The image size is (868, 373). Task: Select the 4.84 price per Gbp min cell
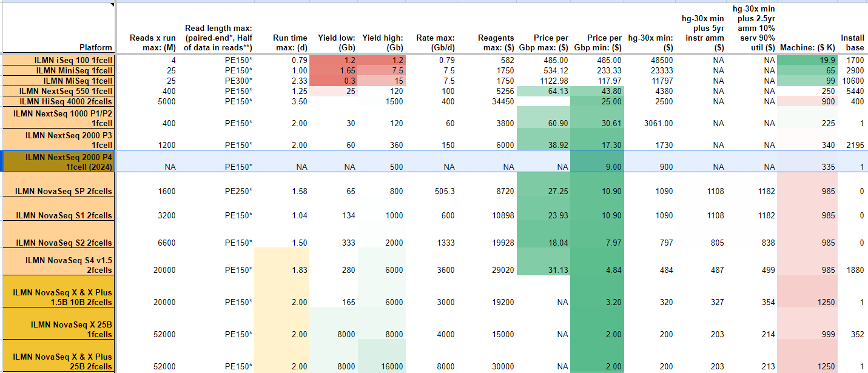tap(597, 261)
